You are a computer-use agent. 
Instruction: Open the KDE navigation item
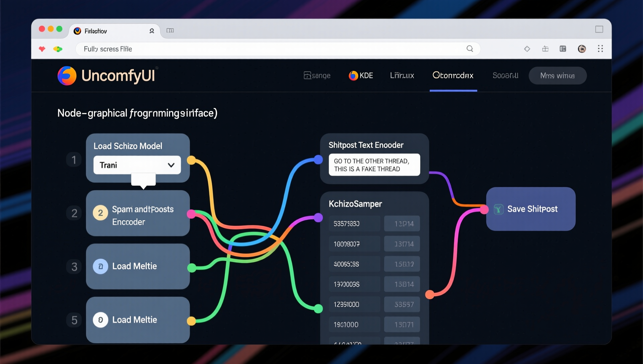pyautogui.click(x=361, y=76)
